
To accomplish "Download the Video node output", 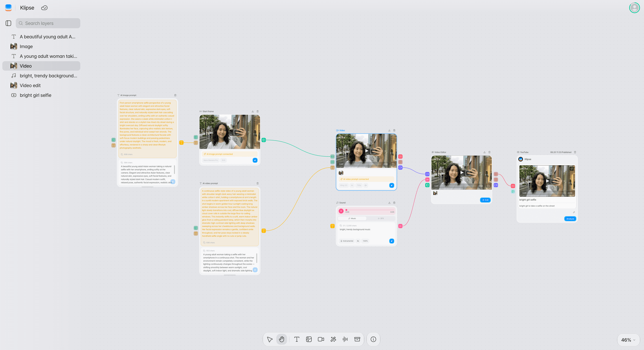I will (x=389, y=130).
